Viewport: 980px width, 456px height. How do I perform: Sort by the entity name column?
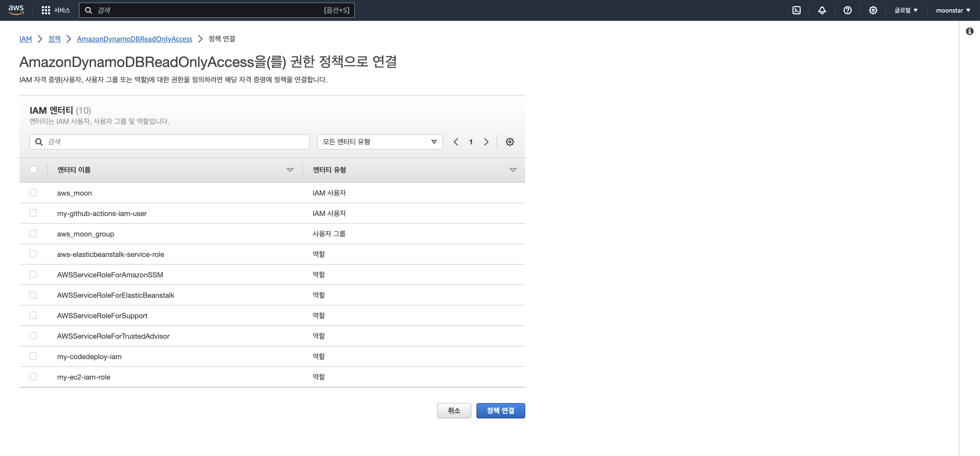click(290, 170)
